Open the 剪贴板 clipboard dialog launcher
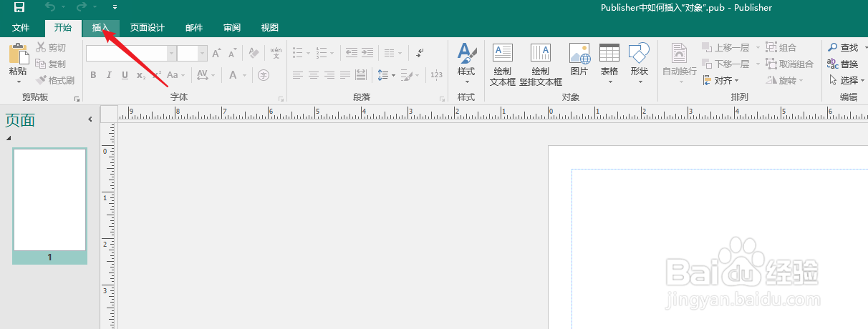The image size is (868, 329). [77, 98]
